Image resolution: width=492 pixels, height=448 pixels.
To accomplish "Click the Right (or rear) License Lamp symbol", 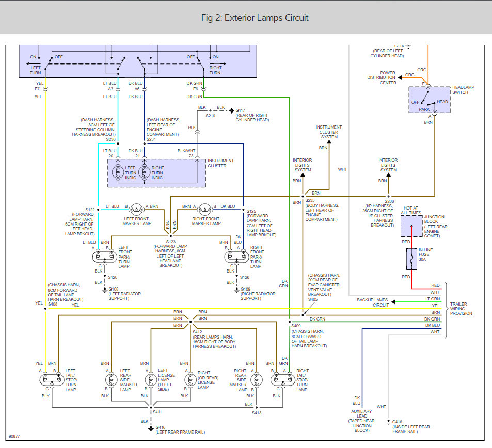I will pos(191,380).
